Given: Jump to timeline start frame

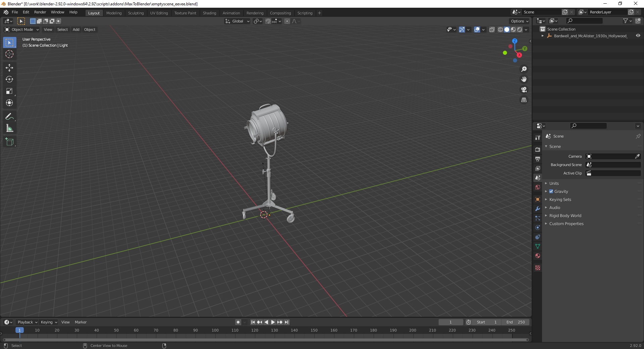Looking at the screenshot, I should 253,322.
